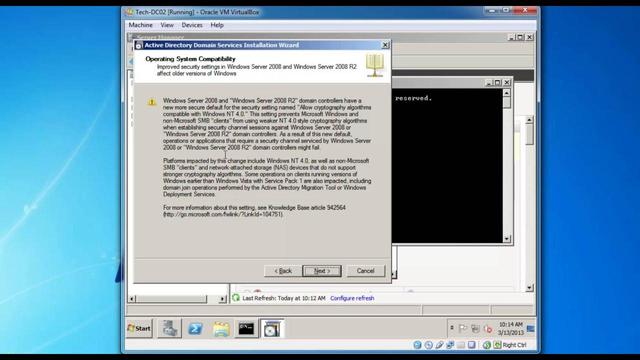Click the VirtualBox network status icon

tap(450, 345)
